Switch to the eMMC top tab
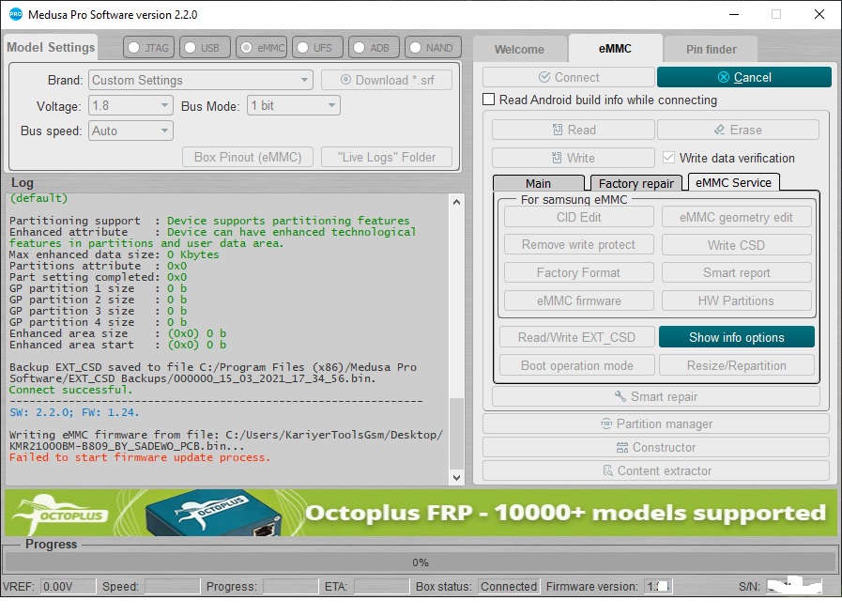 coord(615,48)
